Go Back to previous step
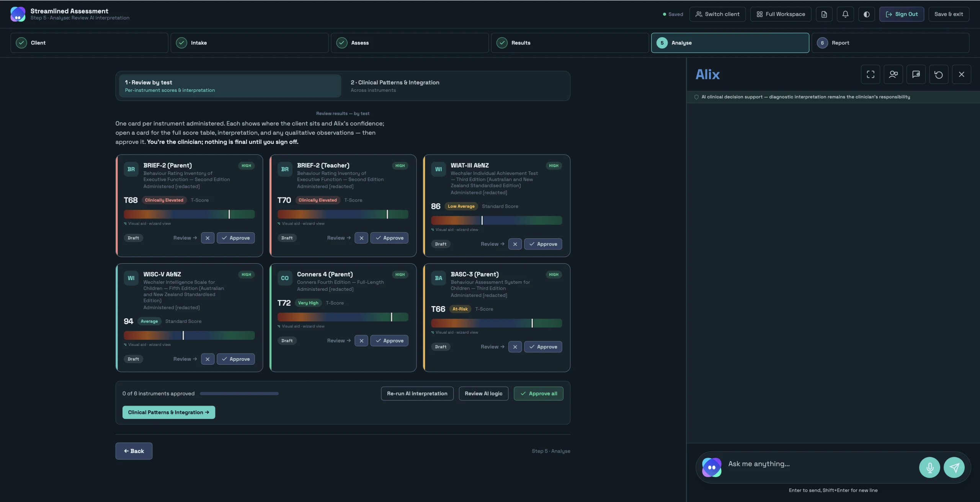 [134, 451]
